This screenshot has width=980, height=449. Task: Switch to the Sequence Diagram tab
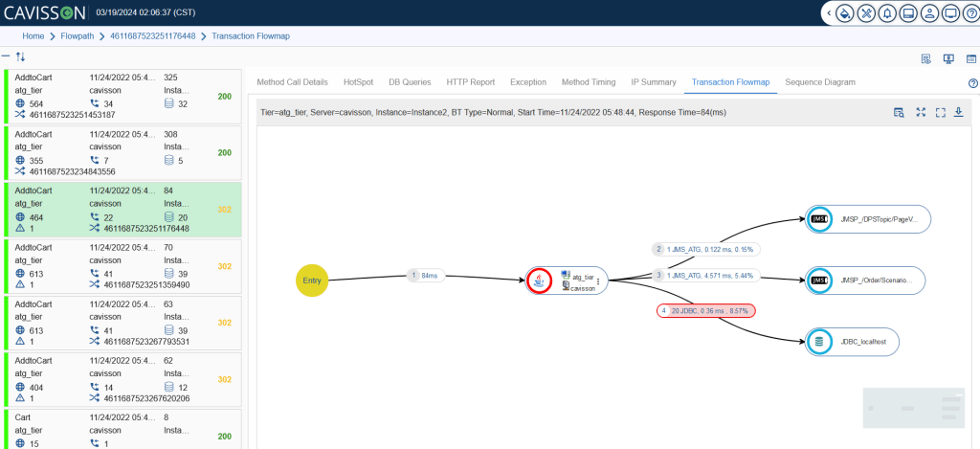(820, 82)
